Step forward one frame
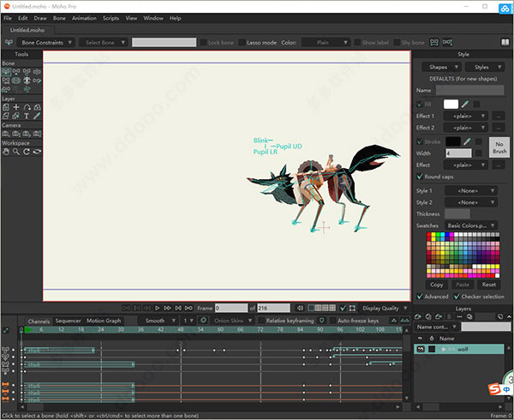Screen dimensions: 514x420 point(168,308)
